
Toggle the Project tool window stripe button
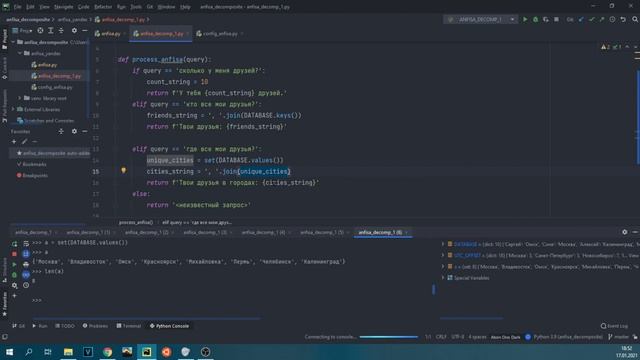pyautogui.click(x=4, y=39)
